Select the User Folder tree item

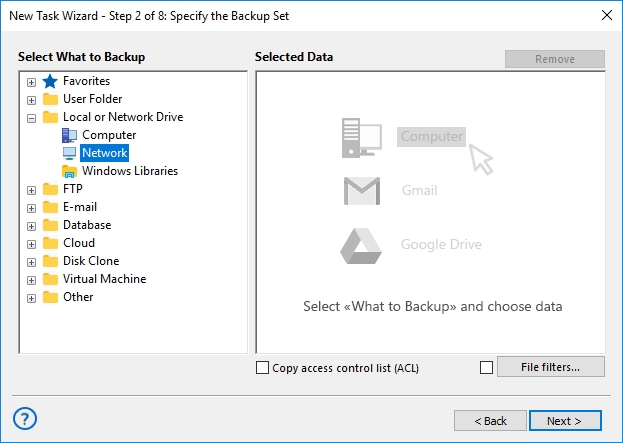click(92, 99)
